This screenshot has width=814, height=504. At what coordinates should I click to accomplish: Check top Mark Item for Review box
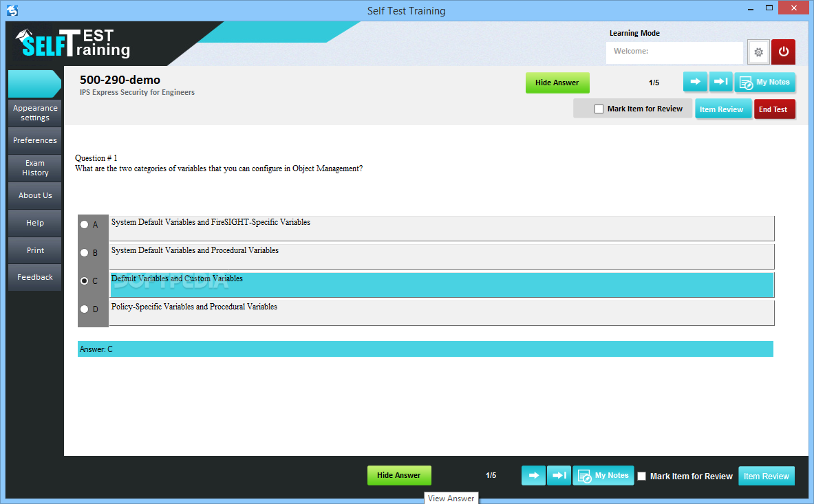click(599, 109)
